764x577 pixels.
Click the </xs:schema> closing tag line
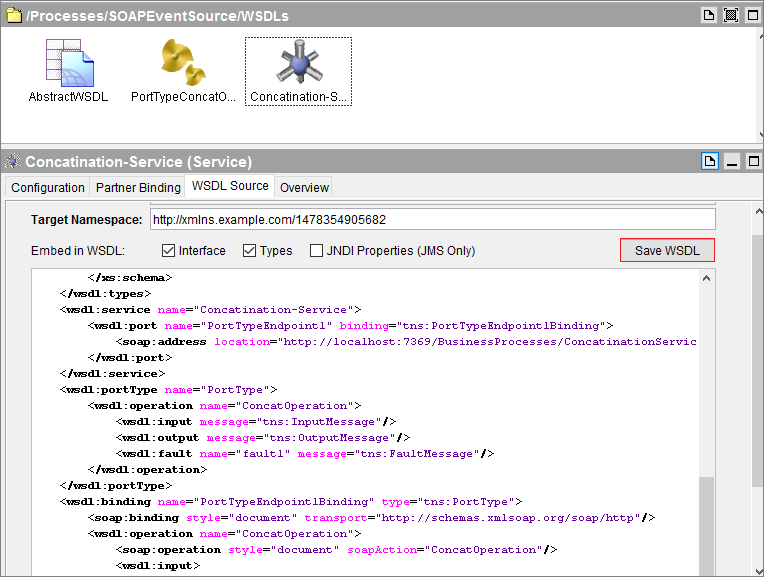point(130,277)
